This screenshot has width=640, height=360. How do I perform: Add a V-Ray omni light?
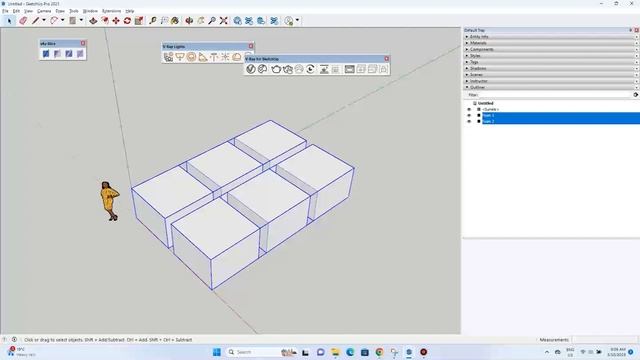point(225,57)
